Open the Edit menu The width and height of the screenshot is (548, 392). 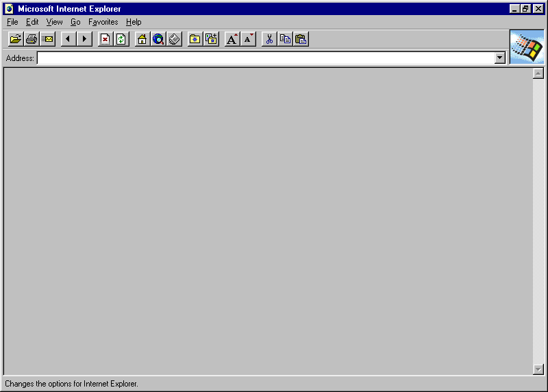point(32,22)
